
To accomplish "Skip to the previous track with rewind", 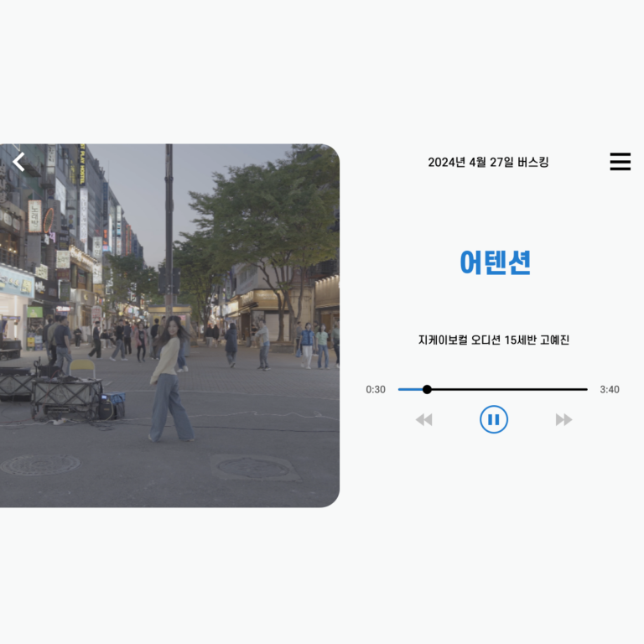I will (x=423, y=420).
